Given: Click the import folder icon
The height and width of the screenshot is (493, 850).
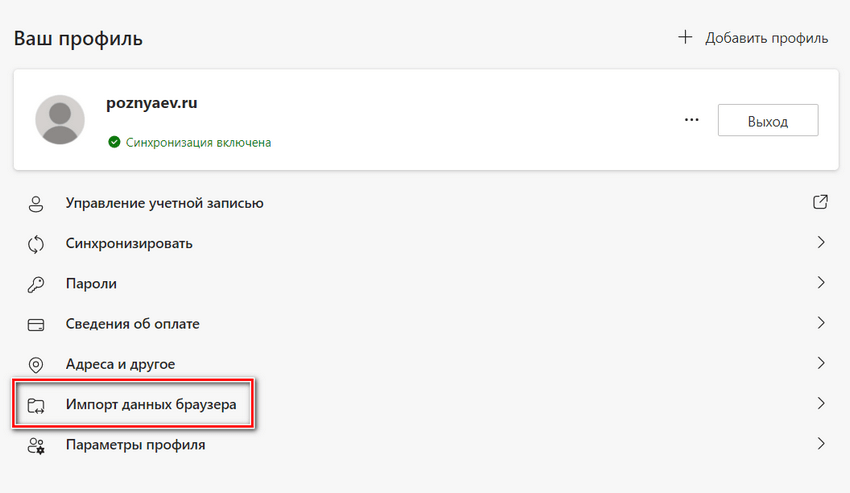Looking at the screenshot, I should (x=36, y=405).
